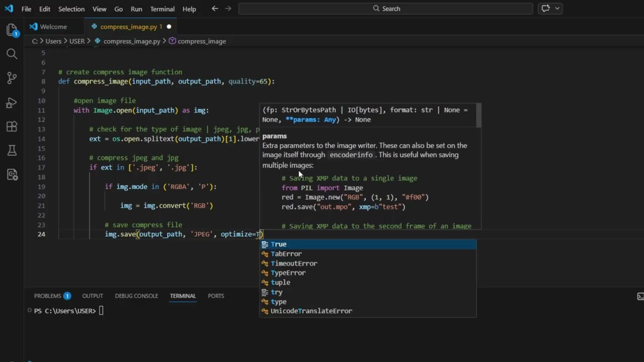Click compress_image.py in the breadcrumb

131,41
